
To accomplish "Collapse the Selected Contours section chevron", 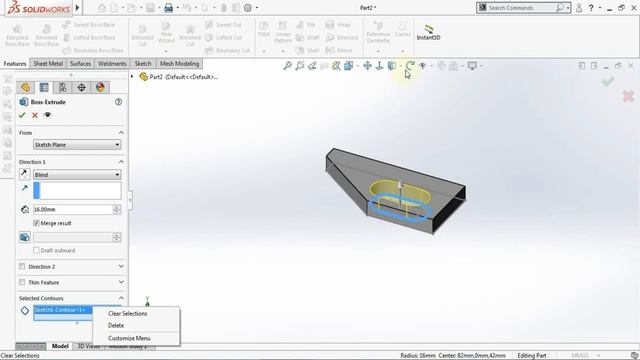I will pyautogui.click(x=121, y=298).
